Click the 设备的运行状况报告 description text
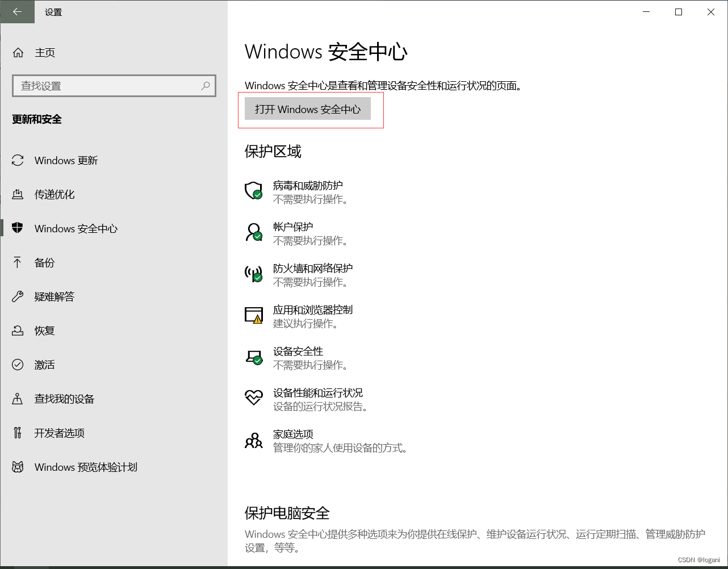 [x=320, y=407]
